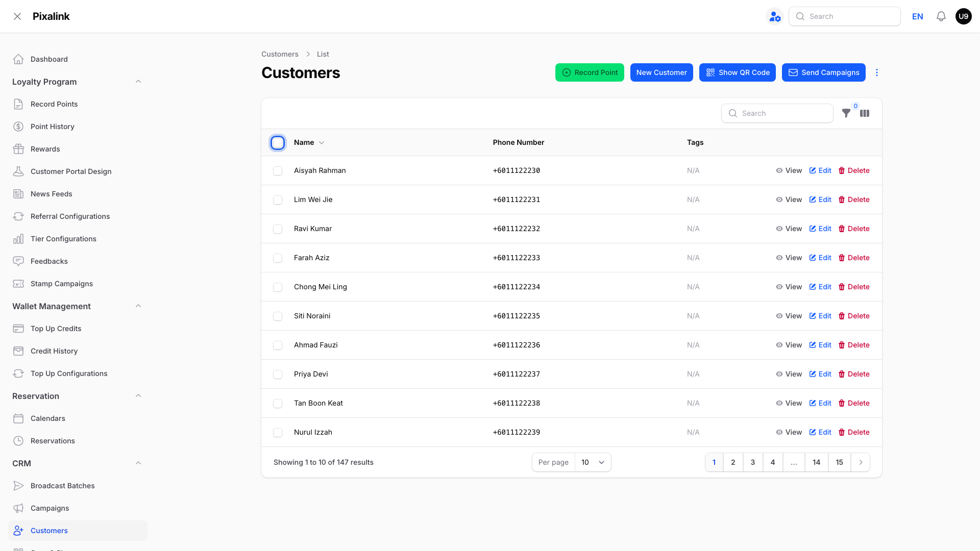Click the Tier Configurations bar chart icon
This screenshot has height=551, width=980.
click(18, 239)
